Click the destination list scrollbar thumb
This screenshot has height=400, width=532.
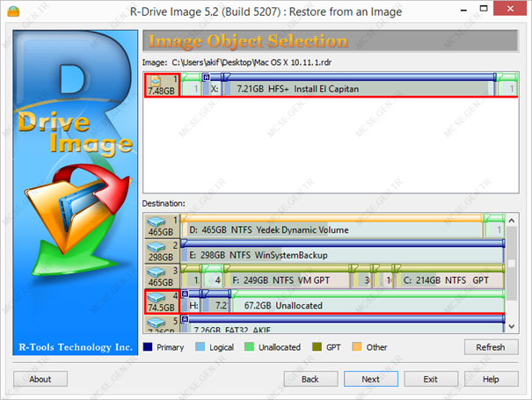pyautogui.click(x=512, y=264)
